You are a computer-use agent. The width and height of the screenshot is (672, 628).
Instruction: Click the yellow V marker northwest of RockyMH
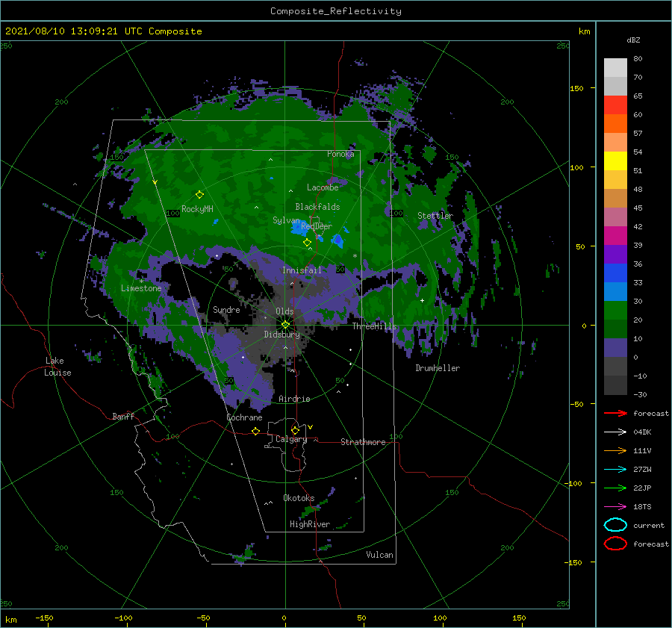coord(155,182)
